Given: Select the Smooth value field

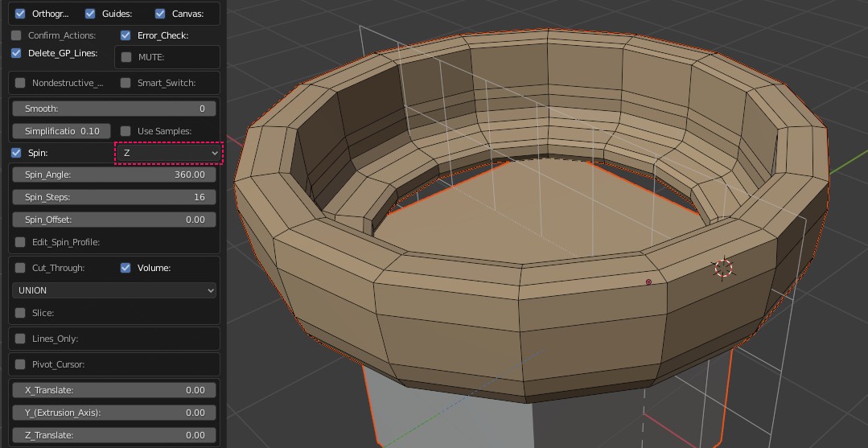Looking at the screenshot, I should (x=114, y=109).
